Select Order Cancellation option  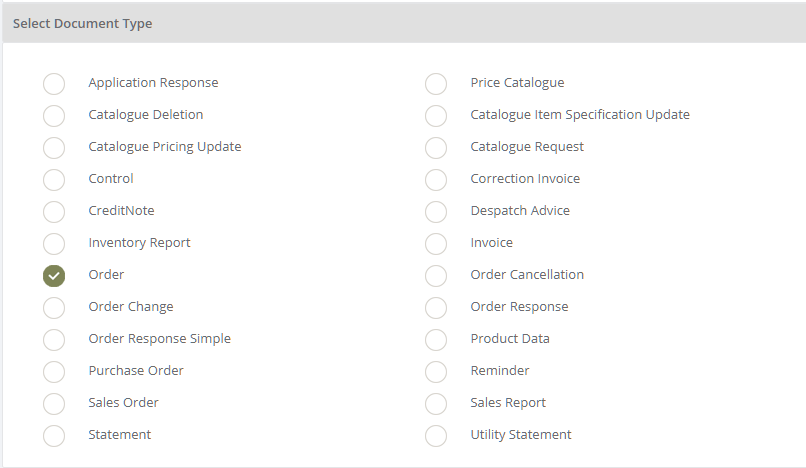coord(436,276)
